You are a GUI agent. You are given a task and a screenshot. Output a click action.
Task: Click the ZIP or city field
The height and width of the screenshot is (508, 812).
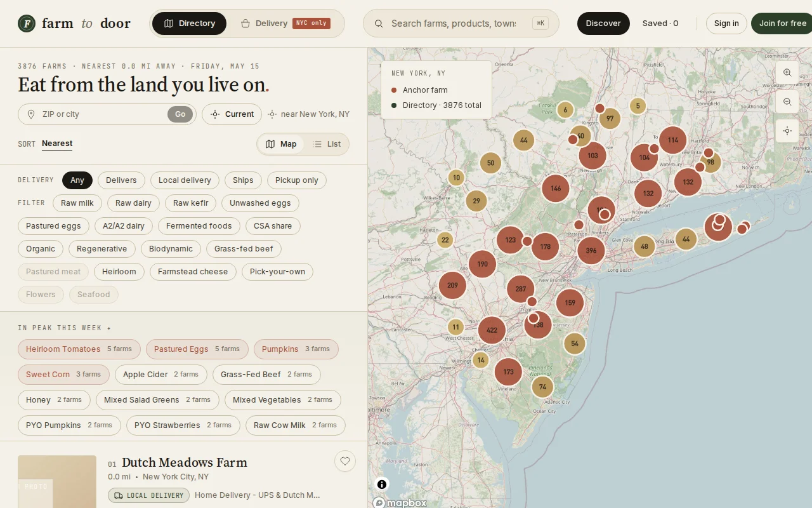coord(101,114)
